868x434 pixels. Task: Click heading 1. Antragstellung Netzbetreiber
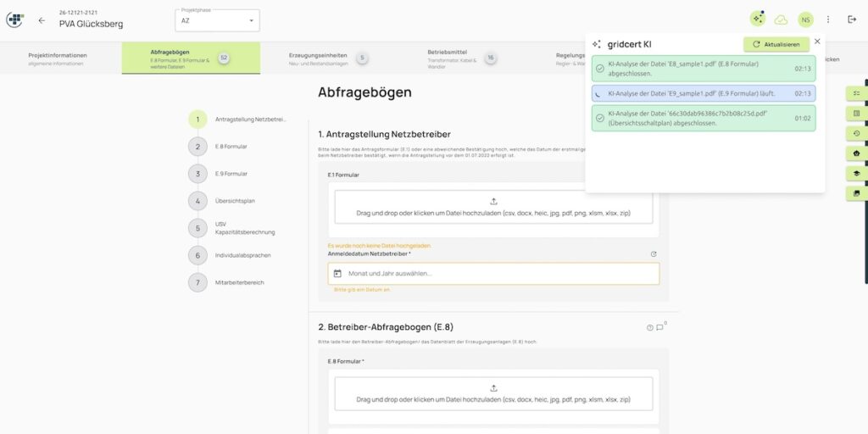(385, 134)
